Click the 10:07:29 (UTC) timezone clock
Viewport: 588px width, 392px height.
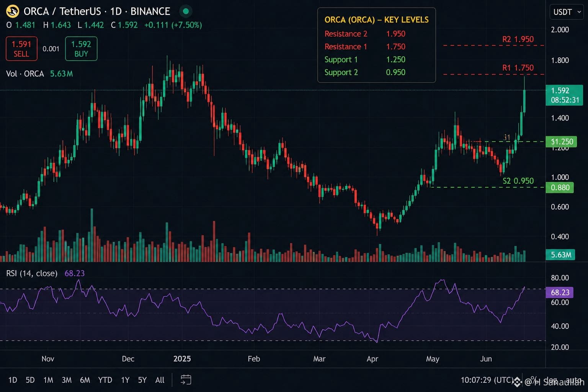[487, 380]
